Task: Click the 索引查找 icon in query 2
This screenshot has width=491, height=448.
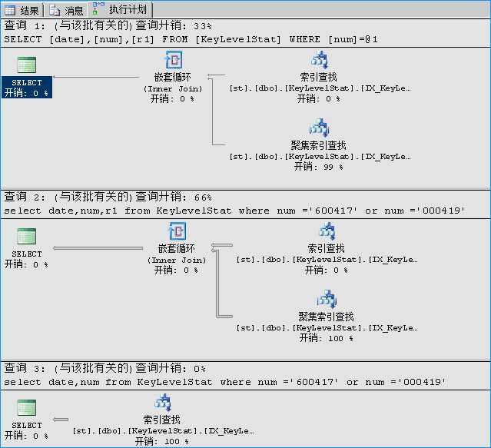Action: [327, 231]
